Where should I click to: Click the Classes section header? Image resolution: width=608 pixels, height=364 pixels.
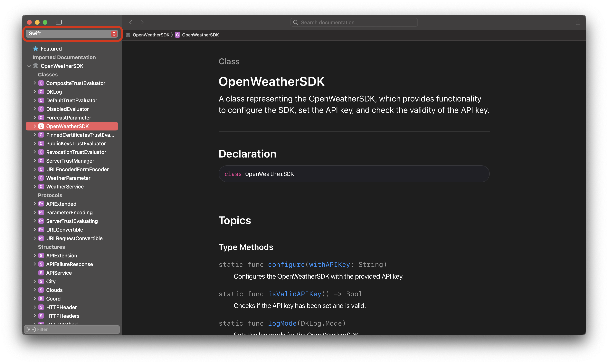point(48,74)
